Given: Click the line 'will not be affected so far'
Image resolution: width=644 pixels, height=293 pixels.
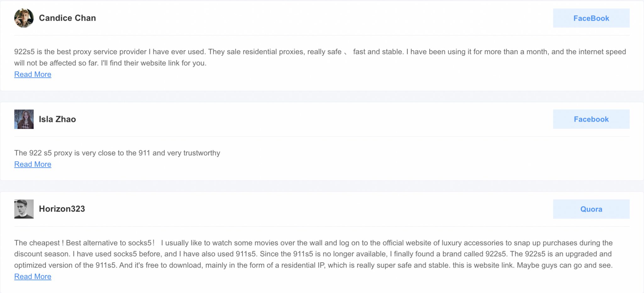Looking at the screenshot, I should pos(110,63).
